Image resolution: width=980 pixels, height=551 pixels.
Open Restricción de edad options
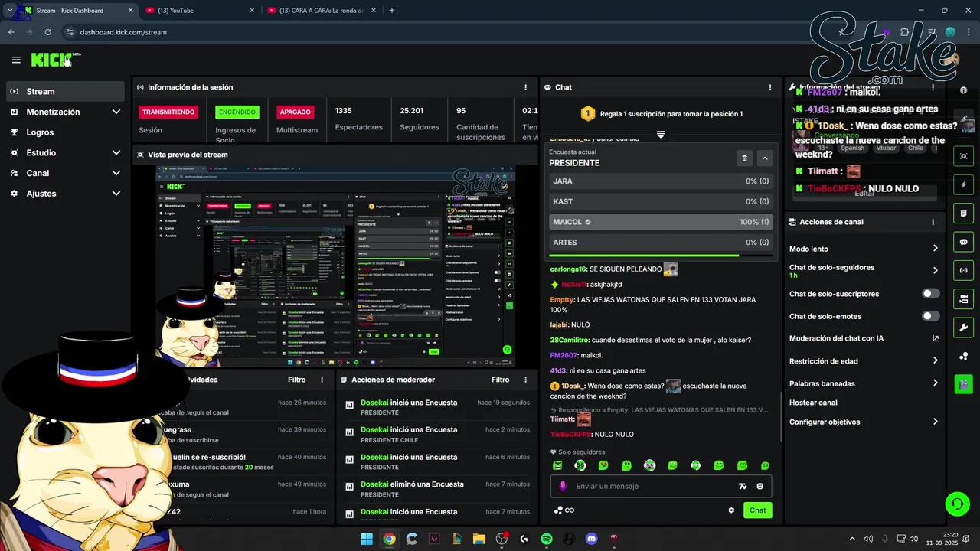[x=864, y=361]
